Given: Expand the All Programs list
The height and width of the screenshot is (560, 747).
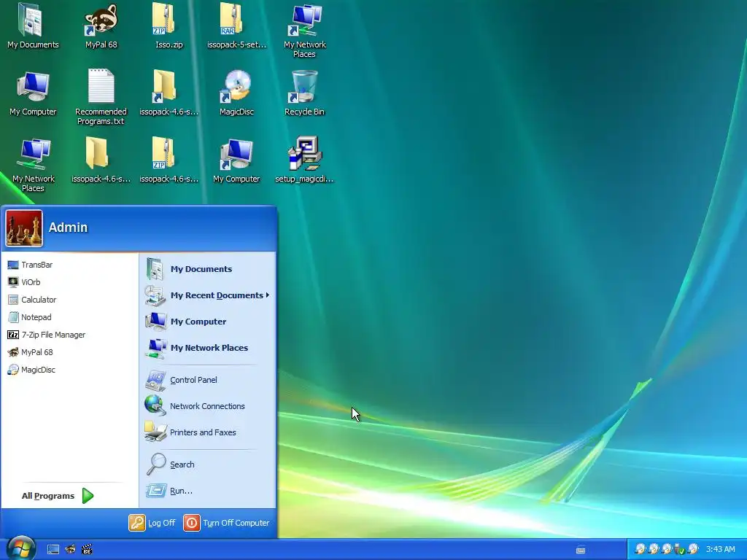Looking at the screenshot, I should (57, 496).
